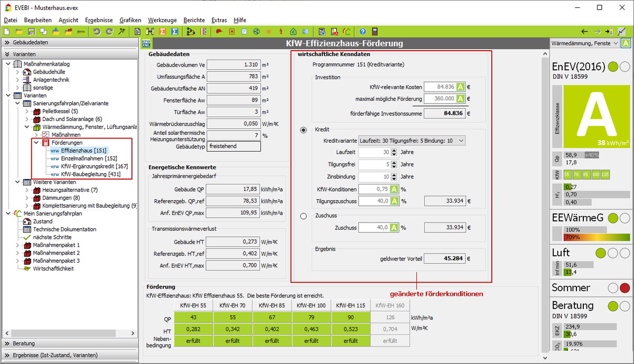Click the red cap toolbar icon
Image resolution: width=634 pixels, height=364 pixels.
[x=219, y=32]
